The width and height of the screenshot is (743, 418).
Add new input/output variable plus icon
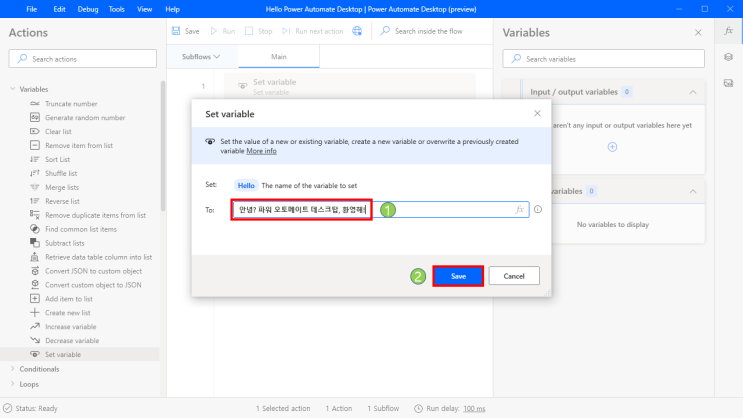coord(612,147)
